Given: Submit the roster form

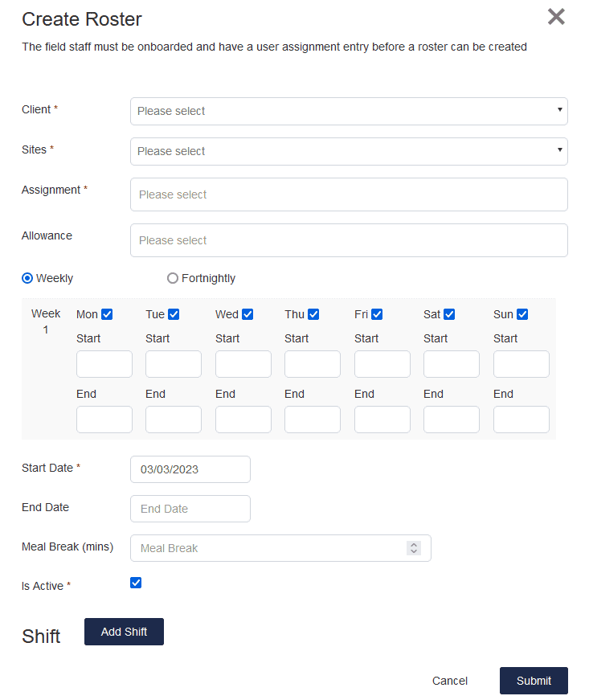Looking at the screenshot, I should 534,681.
